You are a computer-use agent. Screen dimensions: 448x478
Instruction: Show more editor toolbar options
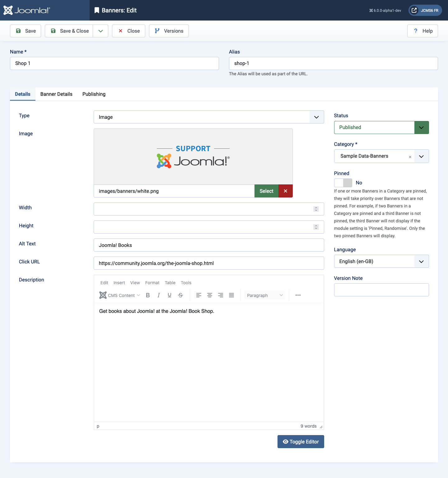click(x=298, y=295)
